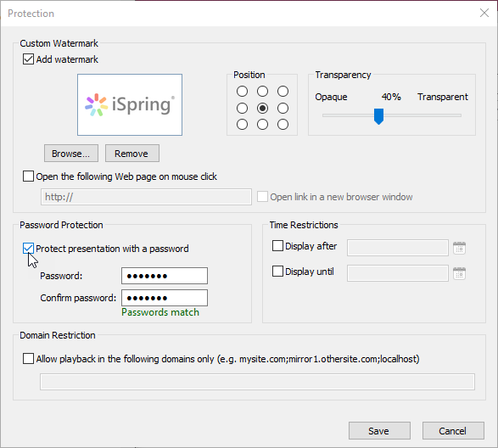Click the Browse... button

(x=71, y=154)
